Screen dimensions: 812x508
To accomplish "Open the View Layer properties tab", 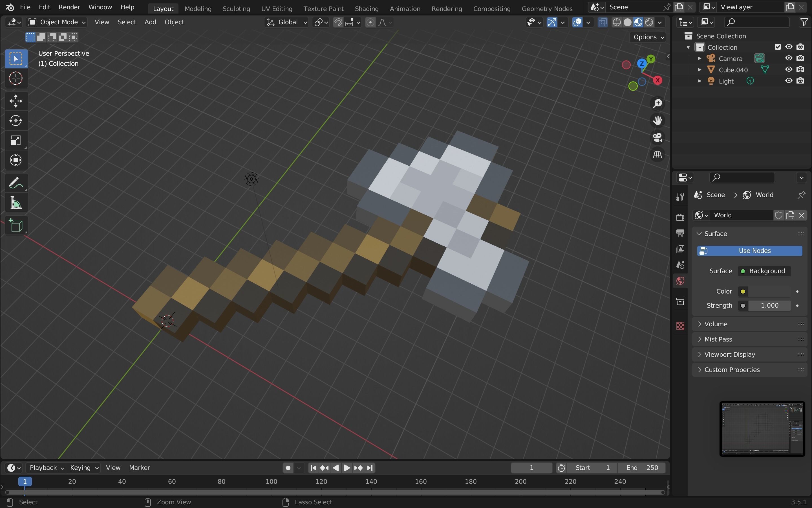I will [680, 249].
